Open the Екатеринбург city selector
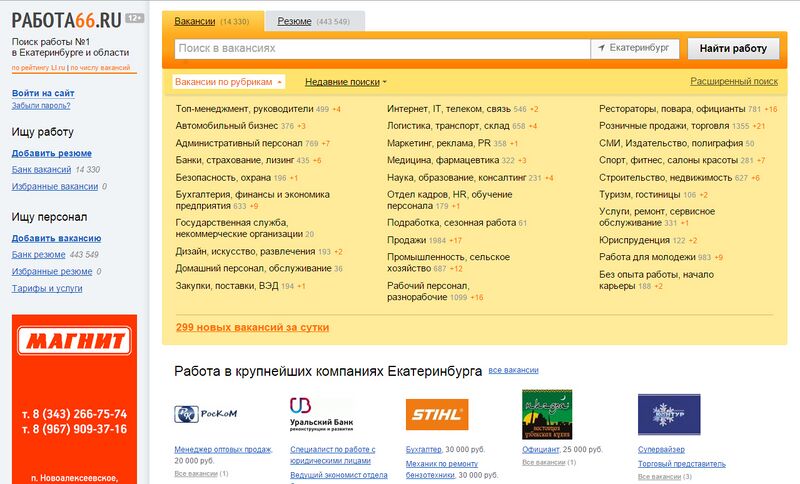The height and width of the screenshot is (484, 800). coord(635,48)
